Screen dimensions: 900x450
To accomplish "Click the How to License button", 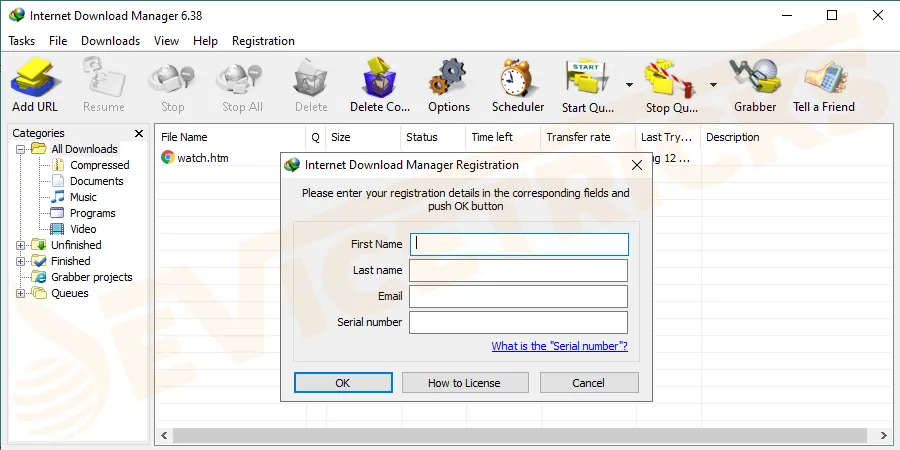I will (465, 383).
